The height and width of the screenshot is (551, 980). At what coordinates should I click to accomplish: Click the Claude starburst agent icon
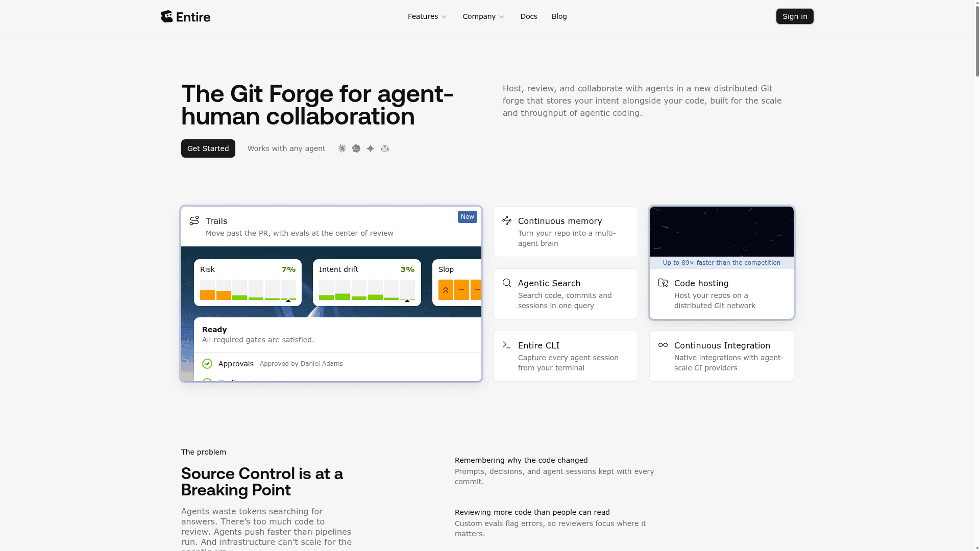pos(342,148)
